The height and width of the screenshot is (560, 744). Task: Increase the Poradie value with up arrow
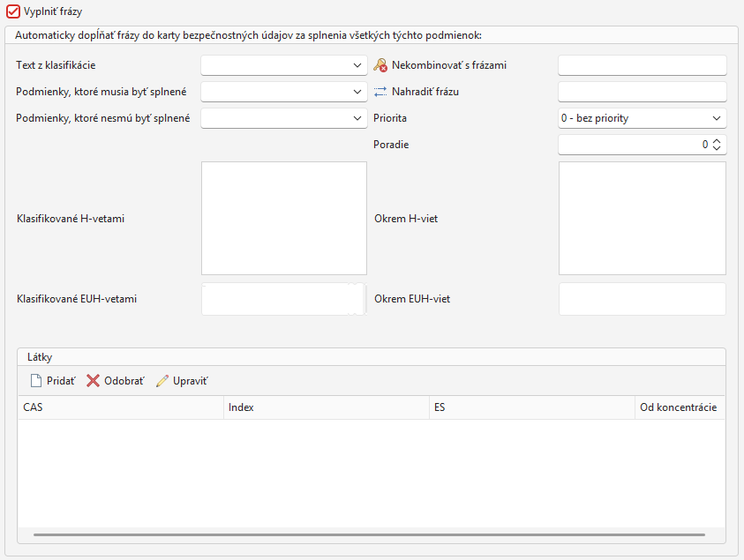(717, 141)
